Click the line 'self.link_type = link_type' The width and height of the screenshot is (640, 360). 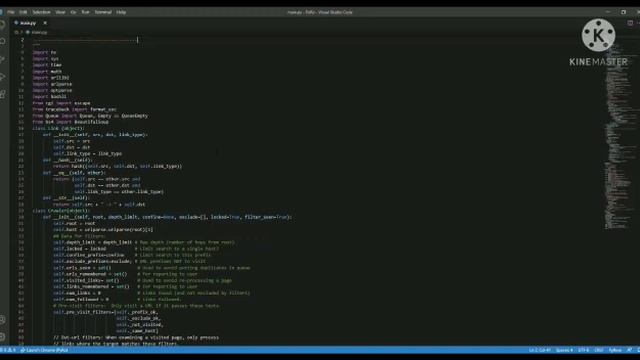pos(88,154)
